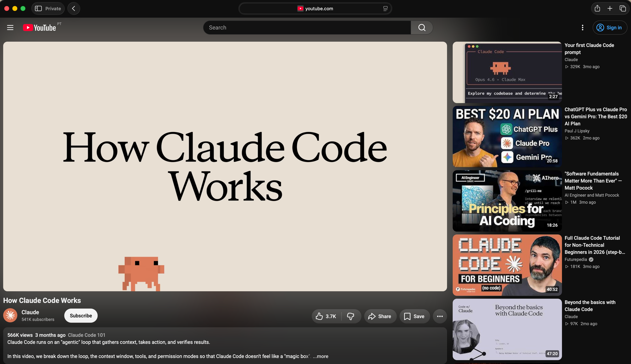The image size is (631, 364).
Task: Open the 'Your first Claude Code prompt' thumbnail
Action: click(x=507, y=72)
